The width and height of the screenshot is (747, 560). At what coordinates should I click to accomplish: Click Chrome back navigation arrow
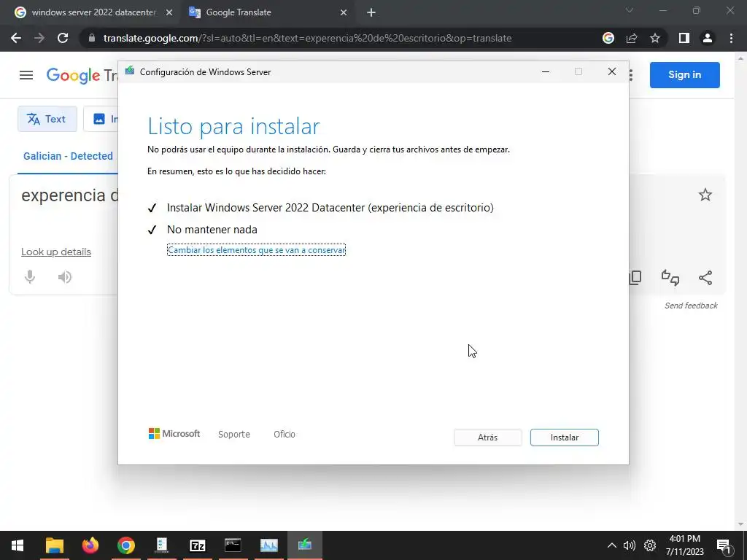pos(16,38)
